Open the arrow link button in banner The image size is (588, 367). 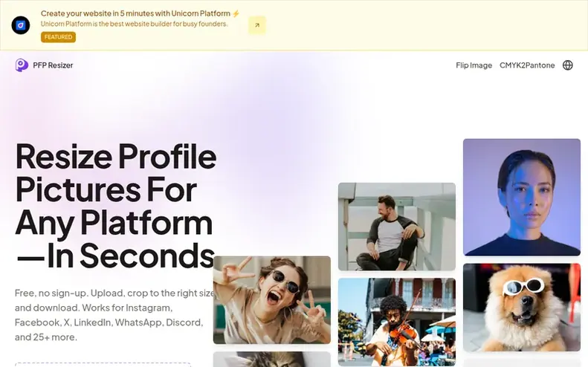pos(257,25)
